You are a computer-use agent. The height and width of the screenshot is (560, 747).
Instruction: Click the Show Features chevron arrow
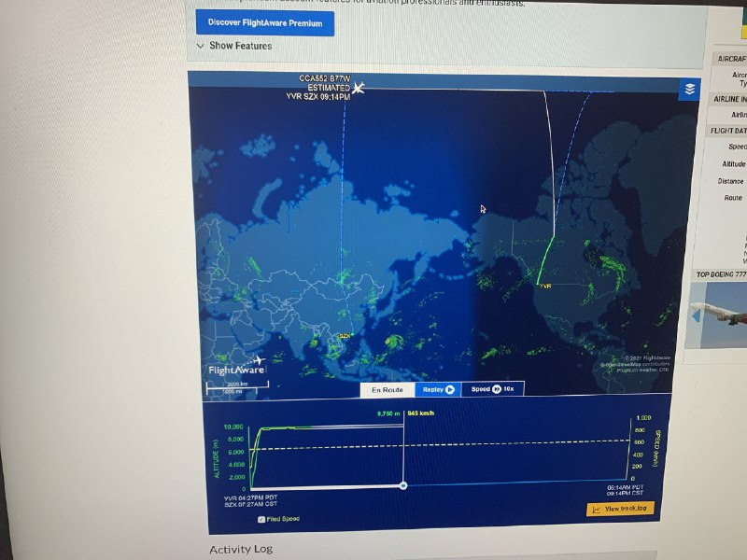point(201,46)
